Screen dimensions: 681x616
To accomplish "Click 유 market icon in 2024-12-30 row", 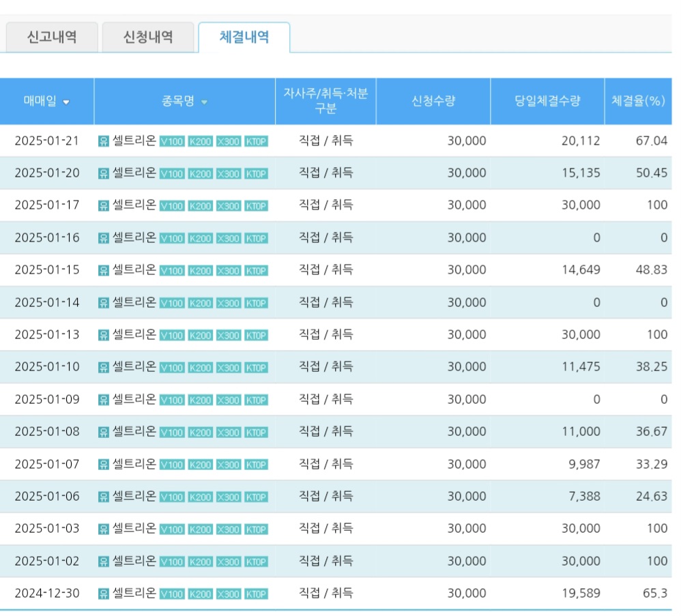I will 103,594.
